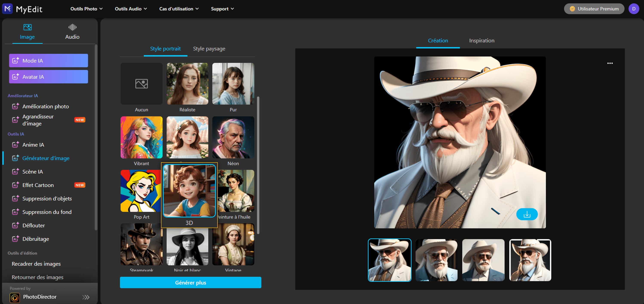Screen dimensions: 644x304
Task: Click the MyEdit logo icon
Action: coord(8,9)
